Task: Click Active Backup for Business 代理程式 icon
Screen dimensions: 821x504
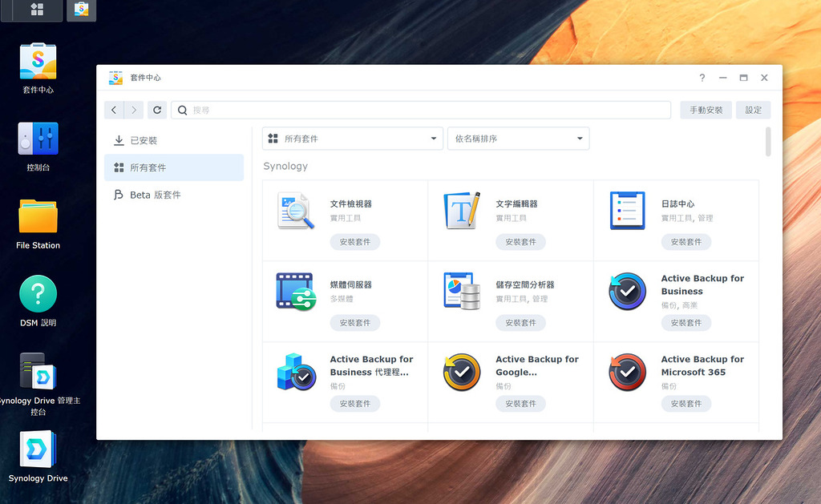Action: pyautogui.click(x=296, y=372)
